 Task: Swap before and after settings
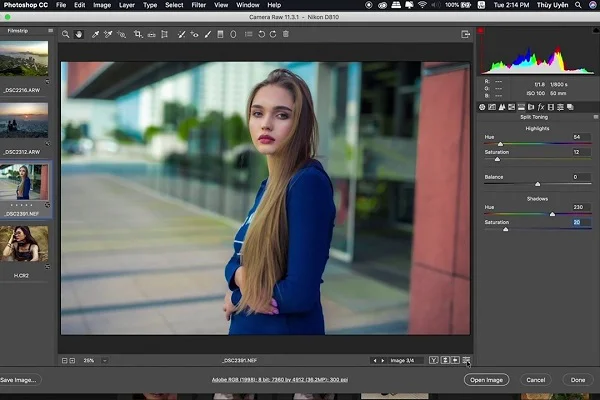(x=445, y=360)
